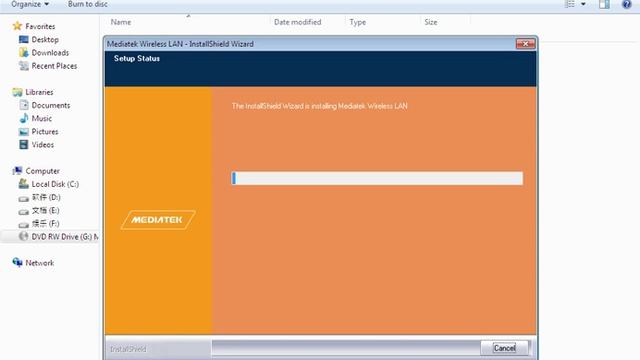This screenshot has height=360, width=640.
Task: Click the Videos library icon
Action: [24, 144]
